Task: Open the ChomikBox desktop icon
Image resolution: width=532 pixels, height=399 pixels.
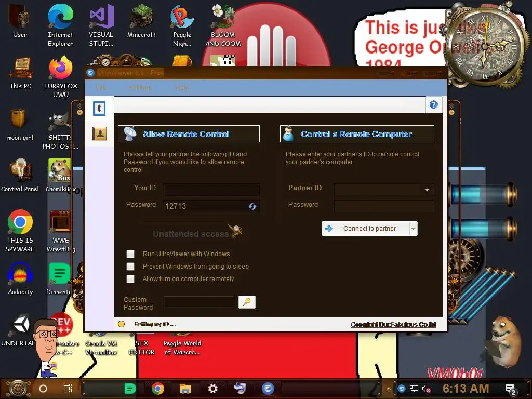Action: click(60, 175)
